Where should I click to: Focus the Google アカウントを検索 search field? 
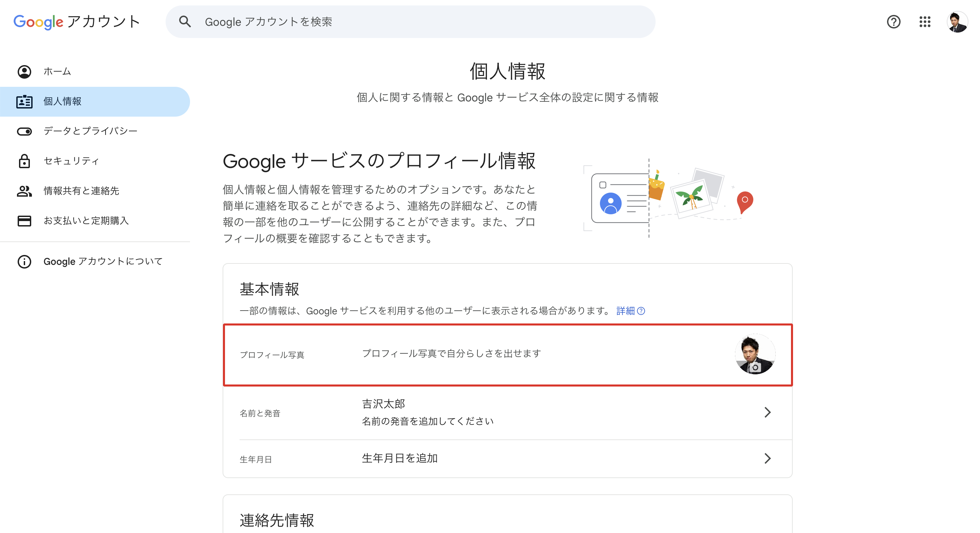410,22
